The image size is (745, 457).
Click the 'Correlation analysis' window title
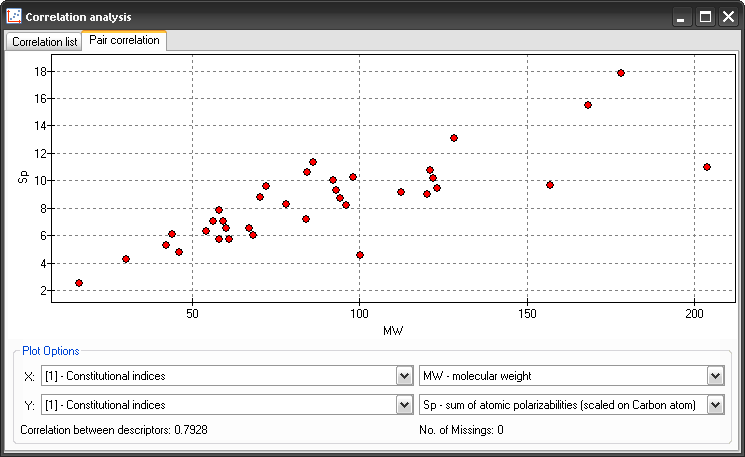click(x=78, y=17)
